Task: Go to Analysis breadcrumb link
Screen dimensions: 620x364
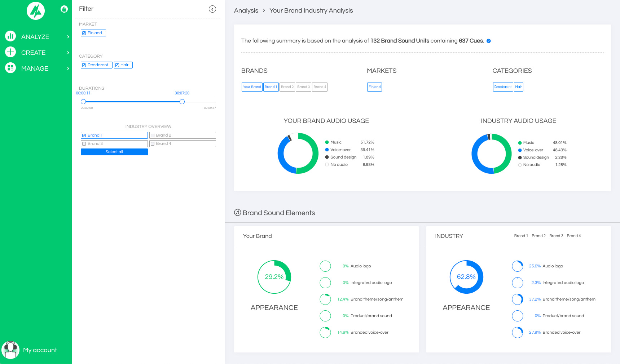Action: pos(246,10)
